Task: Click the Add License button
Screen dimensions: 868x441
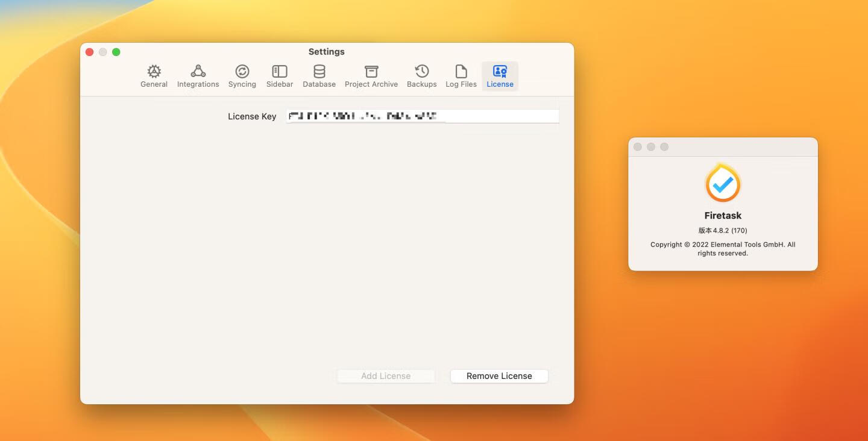Action: pos(386,376)
